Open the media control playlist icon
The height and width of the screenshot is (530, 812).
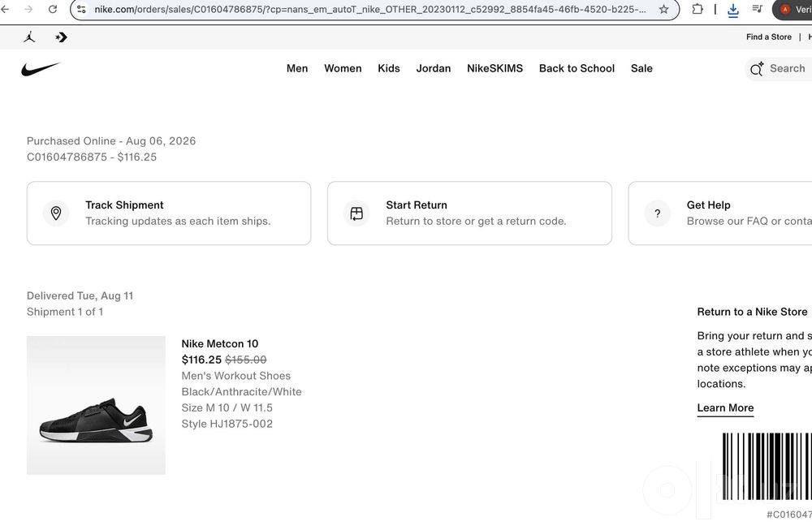pyautogui.click(x=757, y=9)
